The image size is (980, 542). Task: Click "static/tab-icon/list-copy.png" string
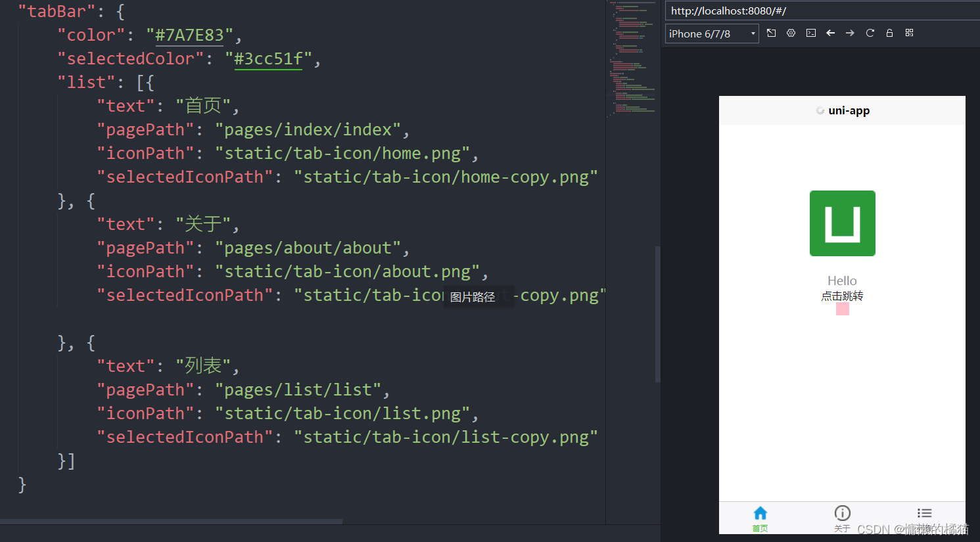point(446,438)
